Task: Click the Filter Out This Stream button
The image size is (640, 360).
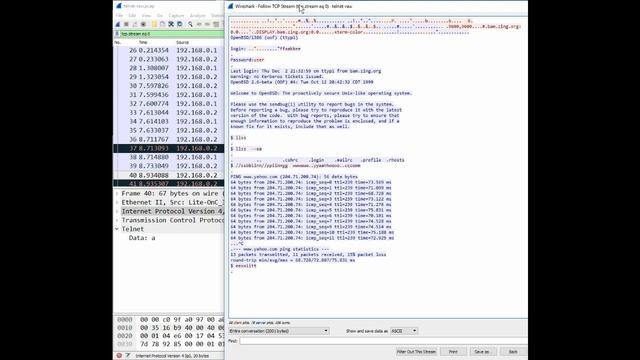Action: click(416, 351)
